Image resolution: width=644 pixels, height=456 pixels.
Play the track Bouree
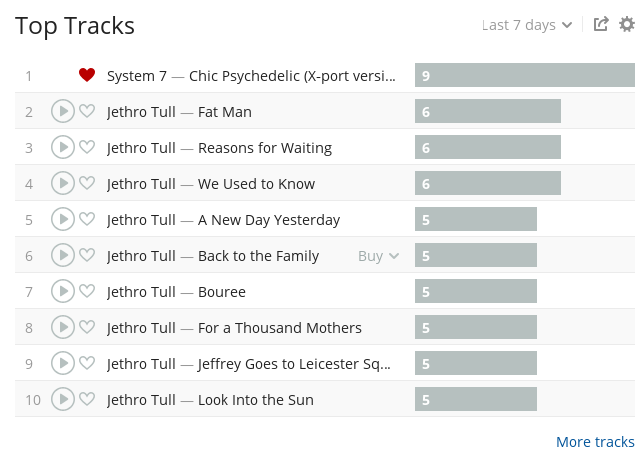click(x=62, y=291)
